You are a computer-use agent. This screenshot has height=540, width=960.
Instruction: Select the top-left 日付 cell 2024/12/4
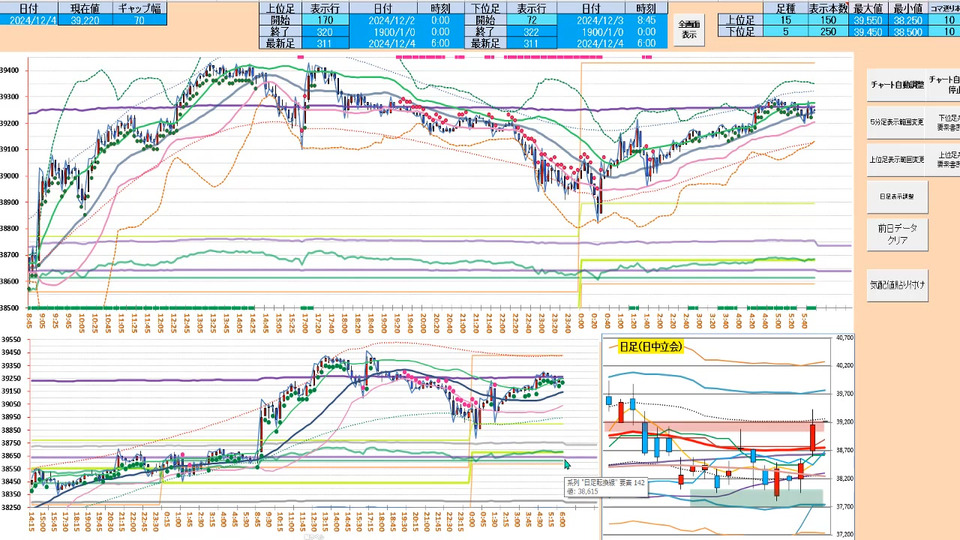29,20
